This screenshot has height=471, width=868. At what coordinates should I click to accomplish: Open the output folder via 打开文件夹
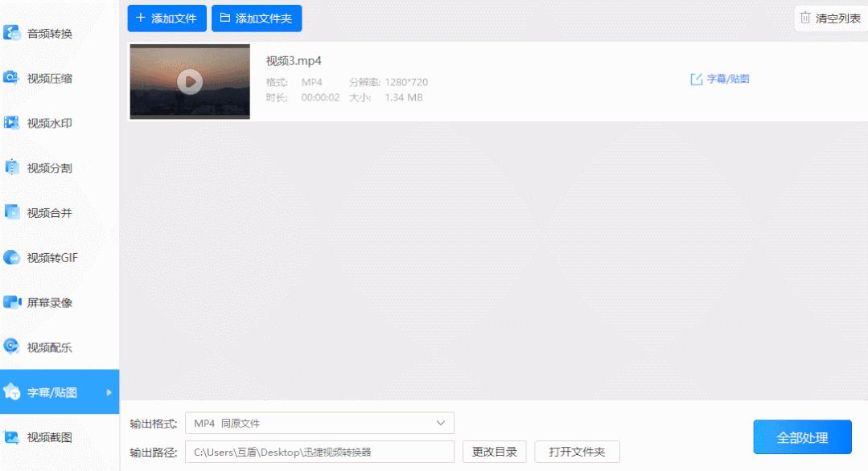click(576, 452)
